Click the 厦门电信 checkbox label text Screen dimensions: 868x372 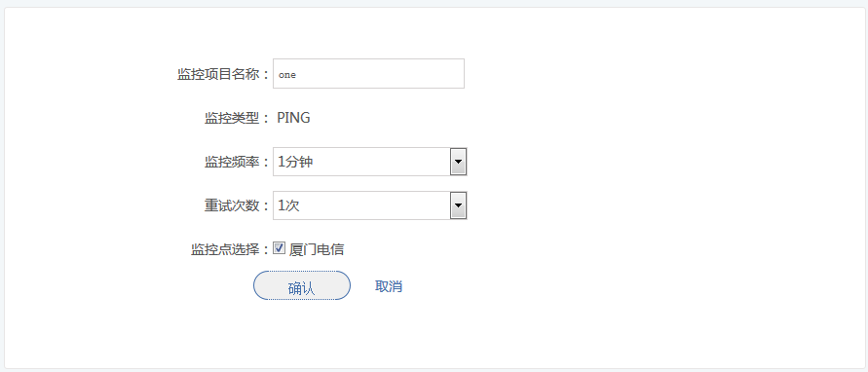pyautogui.click(x=317, y=249)
